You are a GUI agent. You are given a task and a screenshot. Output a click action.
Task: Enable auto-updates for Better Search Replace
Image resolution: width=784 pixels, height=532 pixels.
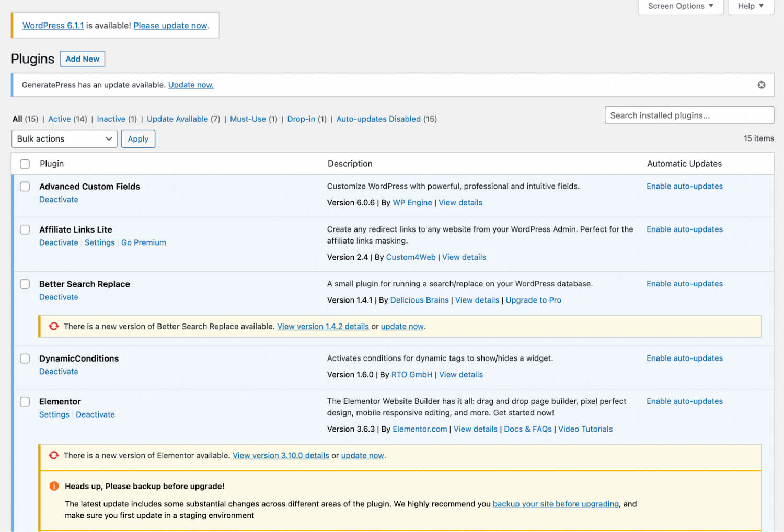685,283
